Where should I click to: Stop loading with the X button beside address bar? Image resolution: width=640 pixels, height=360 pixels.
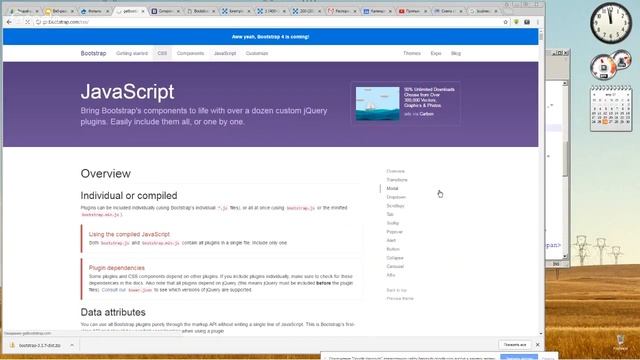coord(27,22)
